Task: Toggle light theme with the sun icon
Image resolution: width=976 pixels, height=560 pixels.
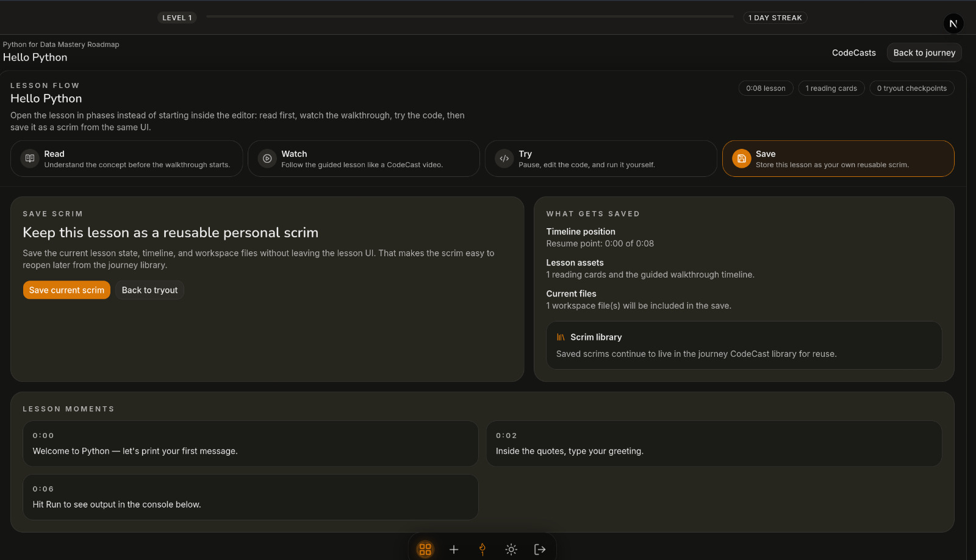Action: (511, 549)
